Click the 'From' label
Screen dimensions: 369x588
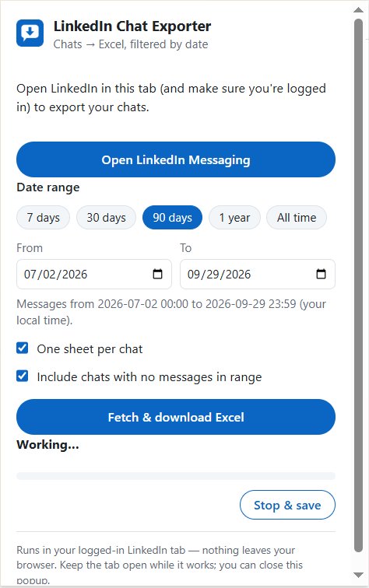pos(30,248)
